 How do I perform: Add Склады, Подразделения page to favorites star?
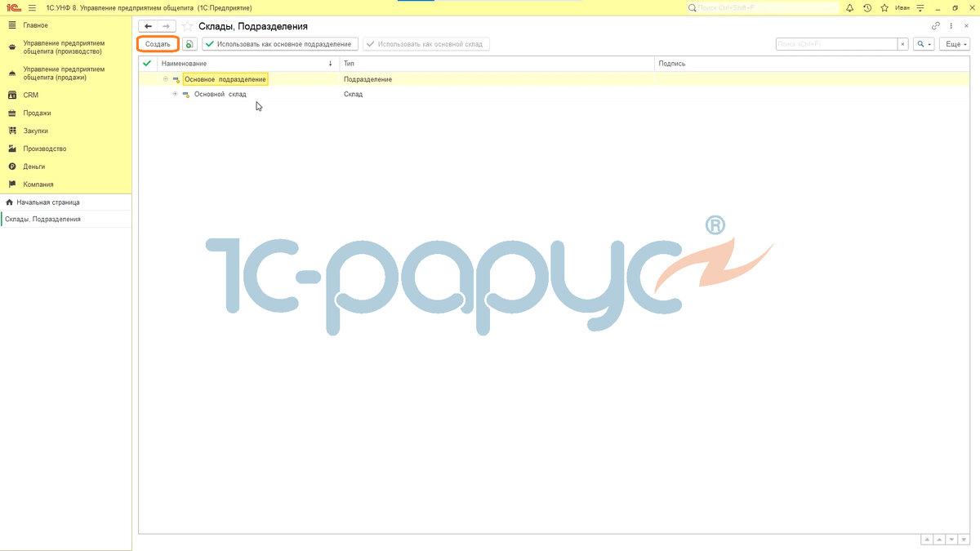[x=187, y=27]
